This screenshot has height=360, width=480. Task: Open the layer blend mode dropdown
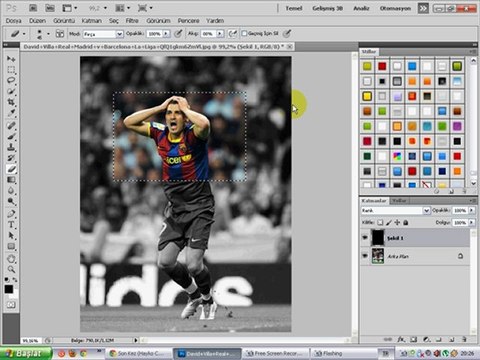point(396,210)
